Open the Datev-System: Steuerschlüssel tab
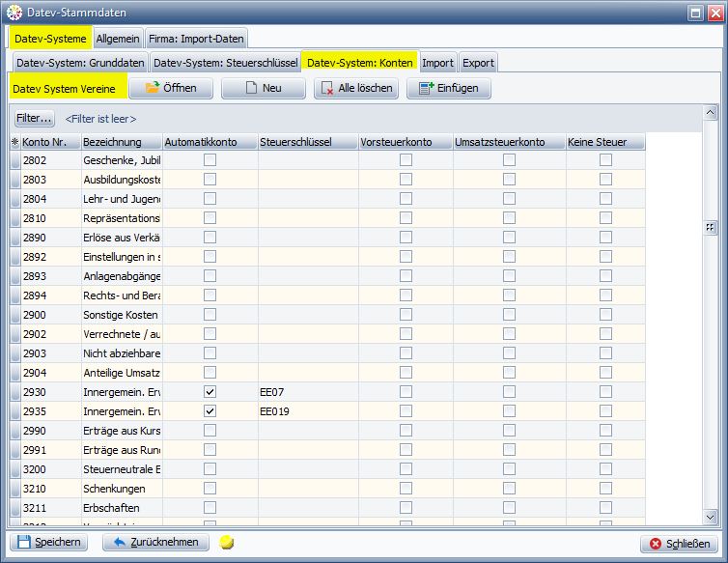The height and width of the screenshot is (563, 728). tap(225, 63)
